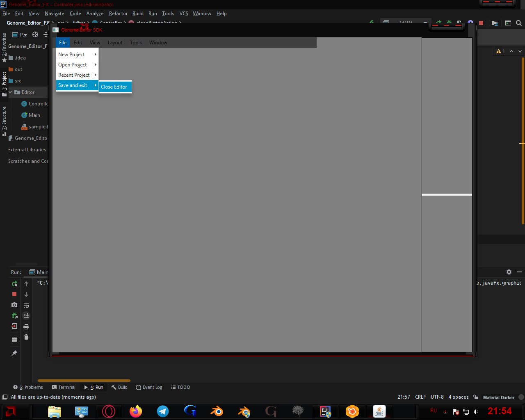Open View menu in Genome Editor SDK
Screen dimensions: 525x420
point(95,43)
